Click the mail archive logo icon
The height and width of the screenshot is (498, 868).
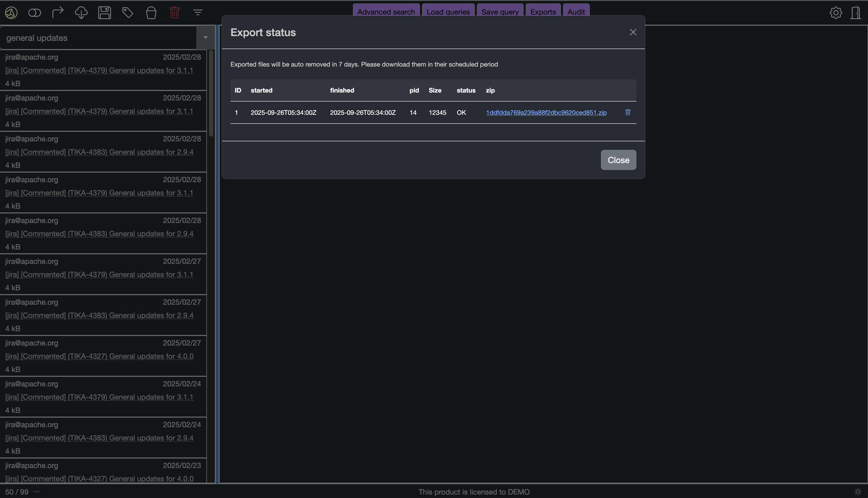pos(11,13)
